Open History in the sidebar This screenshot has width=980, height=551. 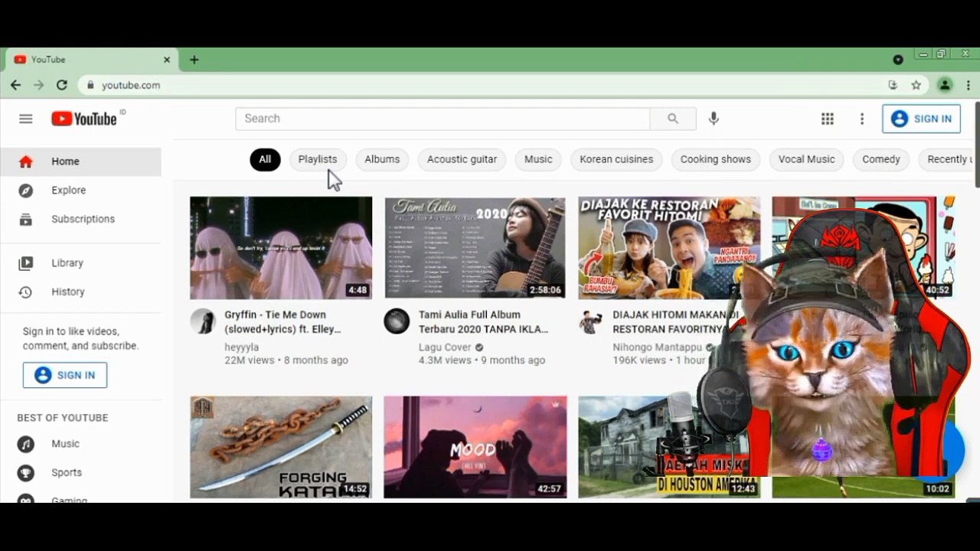coord(81,292)
